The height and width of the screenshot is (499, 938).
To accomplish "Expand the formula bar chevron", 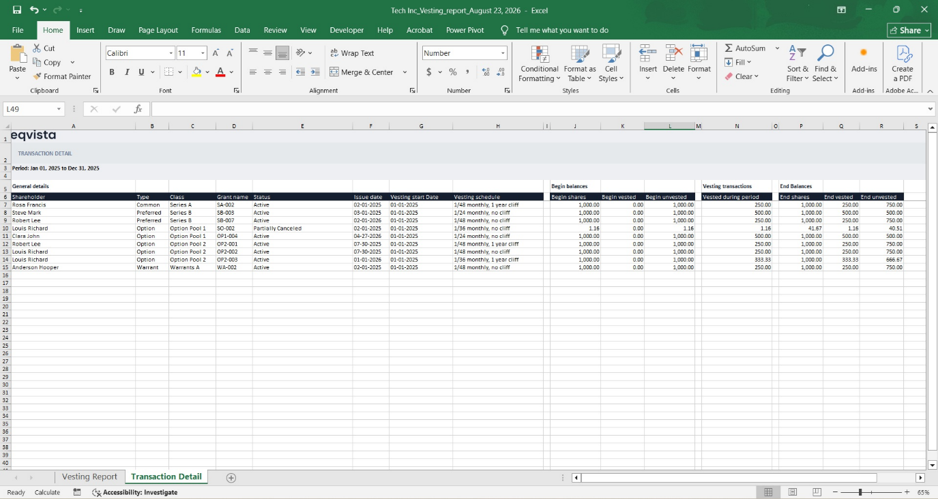I will click(x=930, y=109).
